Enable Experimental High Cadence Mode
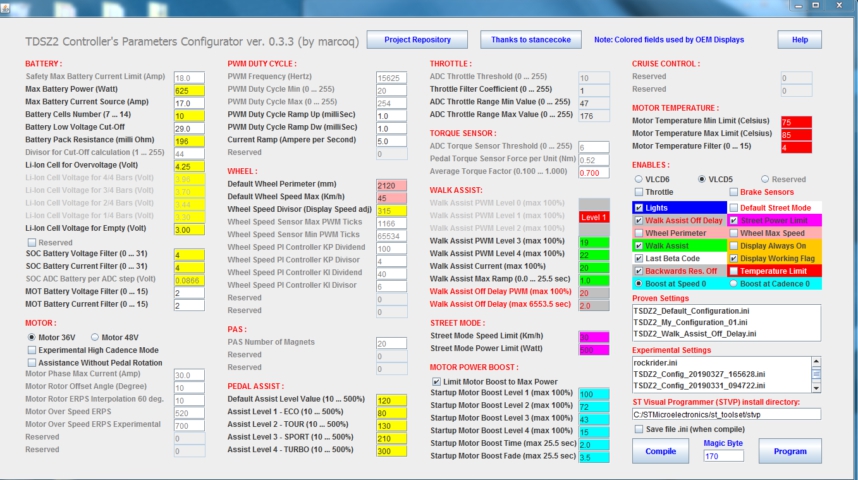This screenshot has width=858, height=480. pyautogui.click(x=32, y=350)
